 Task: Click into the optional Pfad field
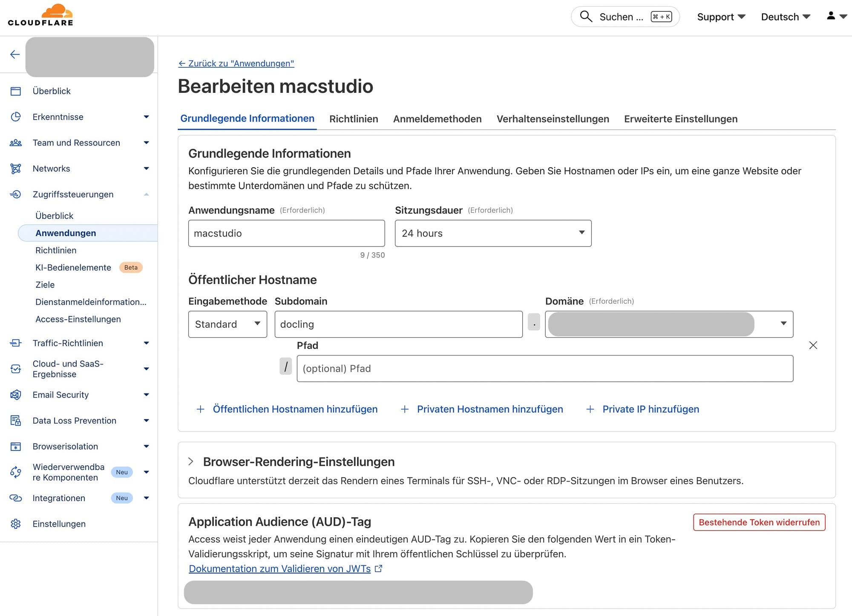click(544, 369)
